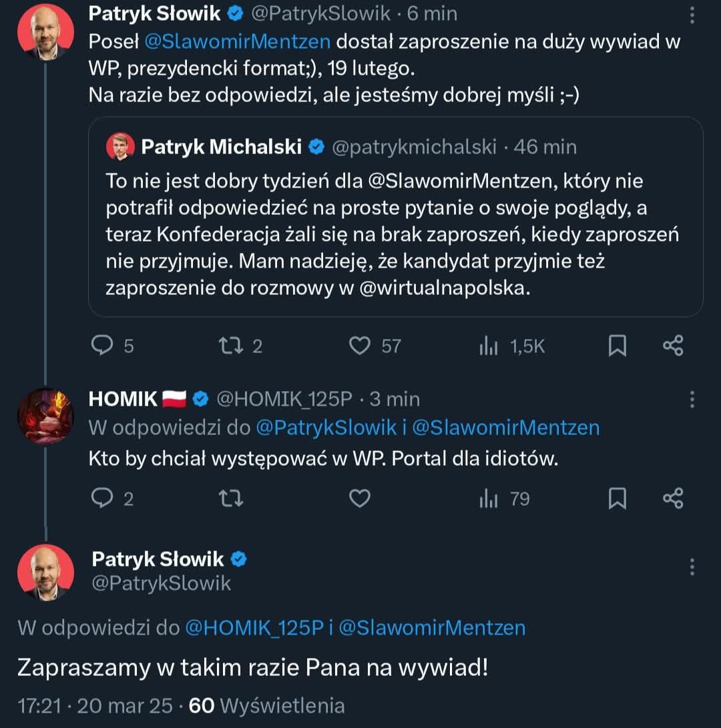Open more options on the top tweet
The image size is (721, 728).
coord(692,14)
